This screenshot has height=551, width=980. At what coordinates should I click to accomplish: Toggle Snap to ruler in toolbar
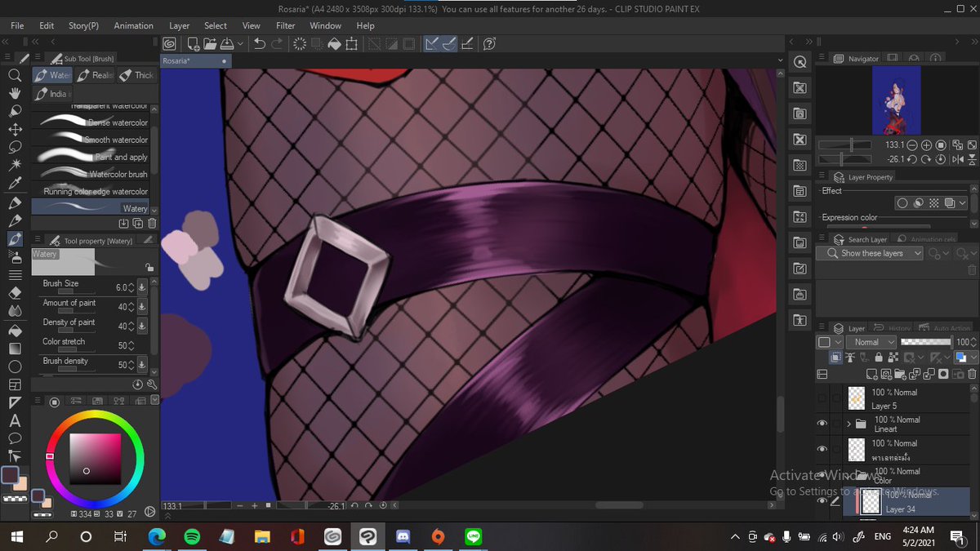pos(431,44)
